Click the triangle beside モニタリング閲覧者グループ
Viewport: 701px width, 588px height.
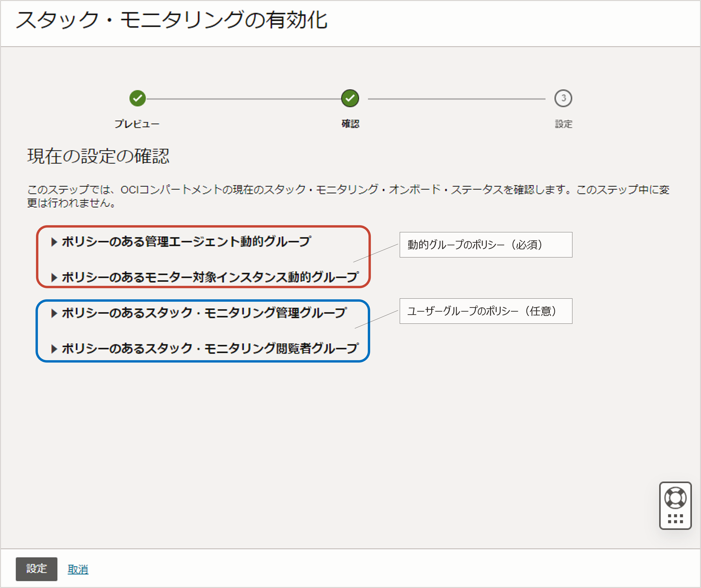click(54, 349)
